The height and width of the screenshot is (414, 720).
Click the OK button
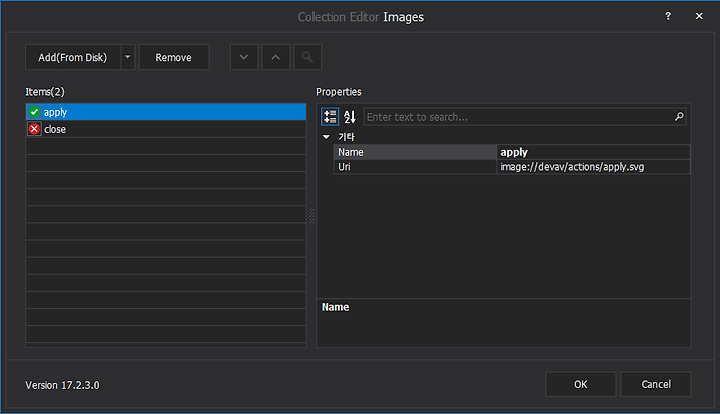[x=580, y=384]
